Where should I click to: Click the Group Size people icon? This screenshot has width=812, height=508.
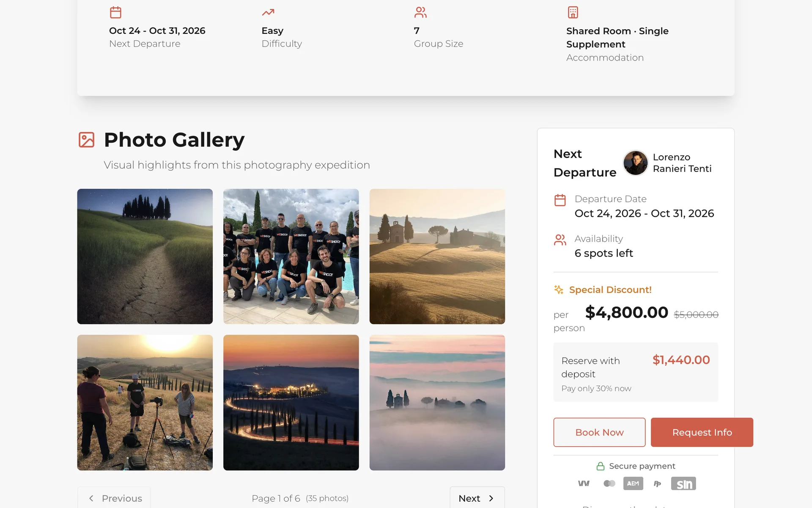(x=420, y=12)
